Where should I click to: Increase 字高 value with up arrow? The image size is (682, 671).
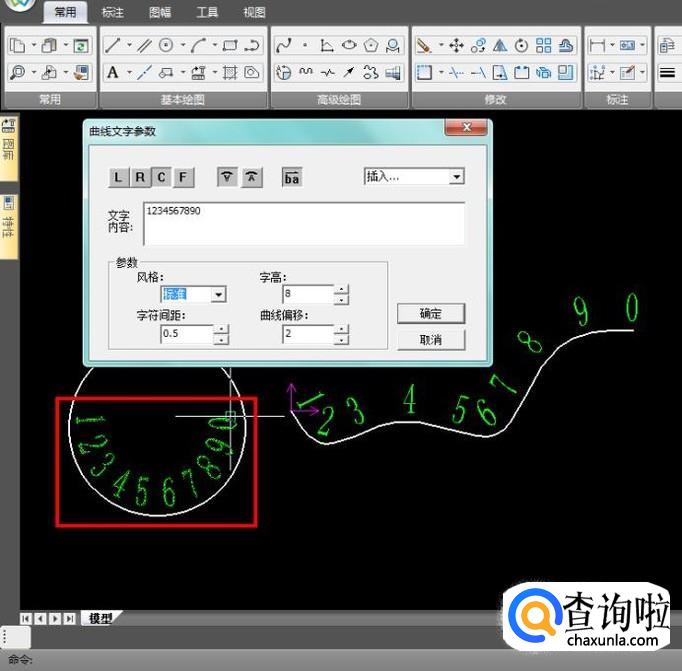coord(341,289)
